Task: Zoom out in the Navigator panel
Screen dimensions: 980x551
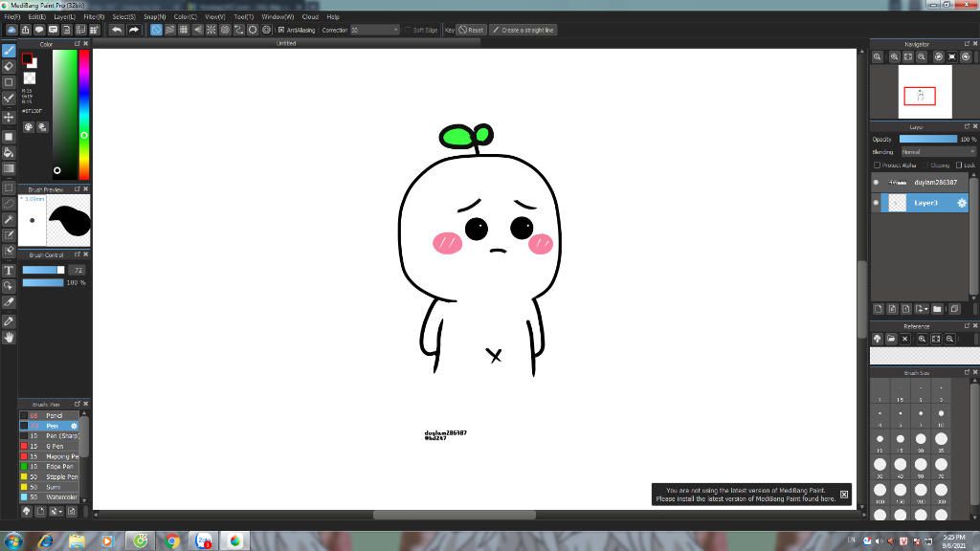Action: [x=922, y=56]
